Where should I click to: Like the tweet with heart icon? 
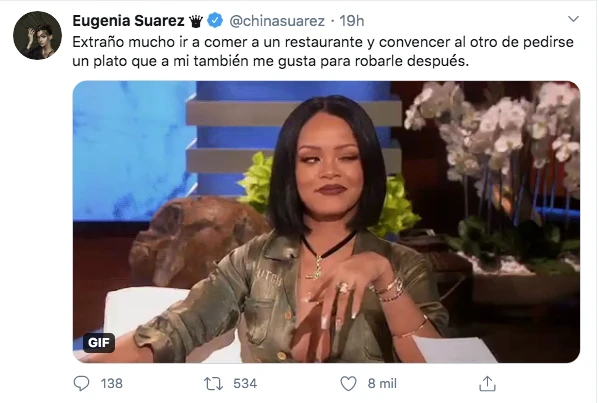point(348,383)
